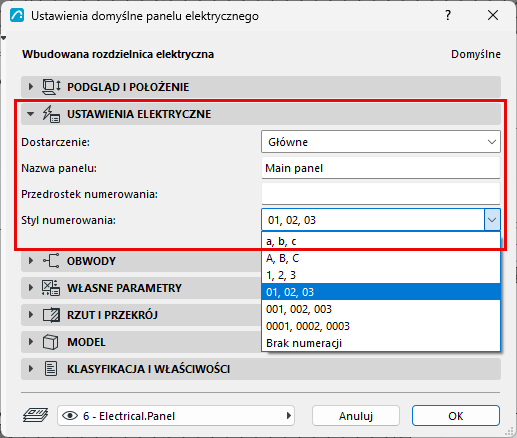Close the electrical panel settings dialog
The height and width of the screenshot is (438, 517).
tap(493, 15)
